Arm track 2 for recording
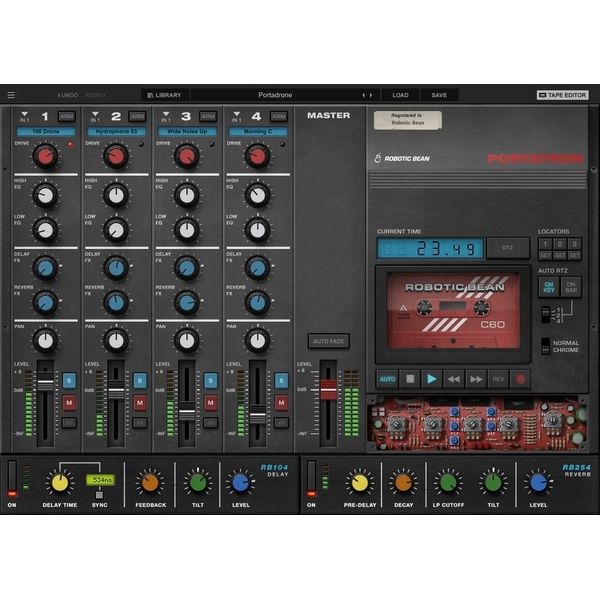This screenshot has height=600, width=600. point(137,116)
